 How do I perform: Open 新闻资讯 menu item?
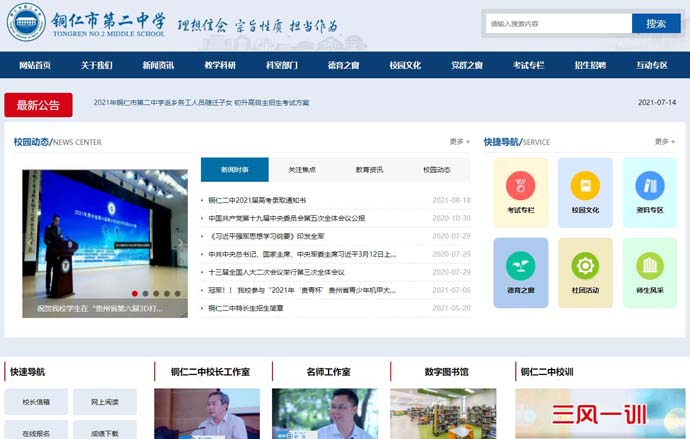(x=158, y=65)
